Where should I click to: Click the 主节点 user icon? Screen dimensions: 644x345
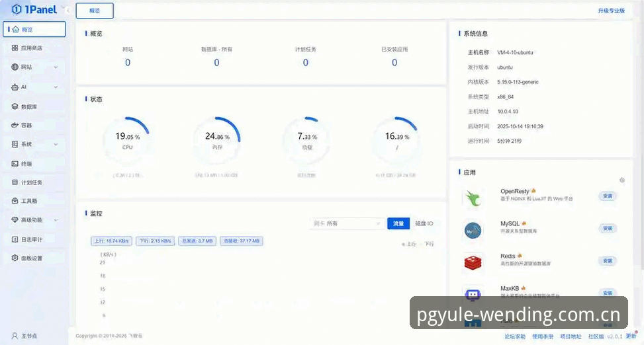point(15,336)
